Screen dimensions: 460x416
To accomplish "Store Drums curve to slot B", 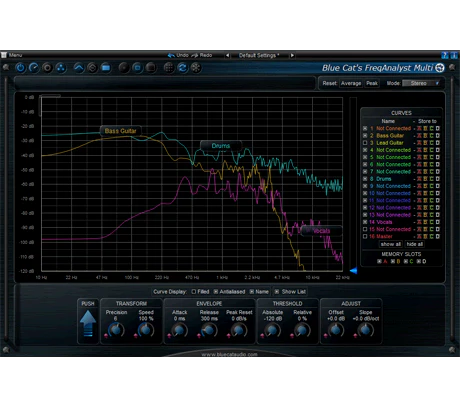I will (425, 179).
